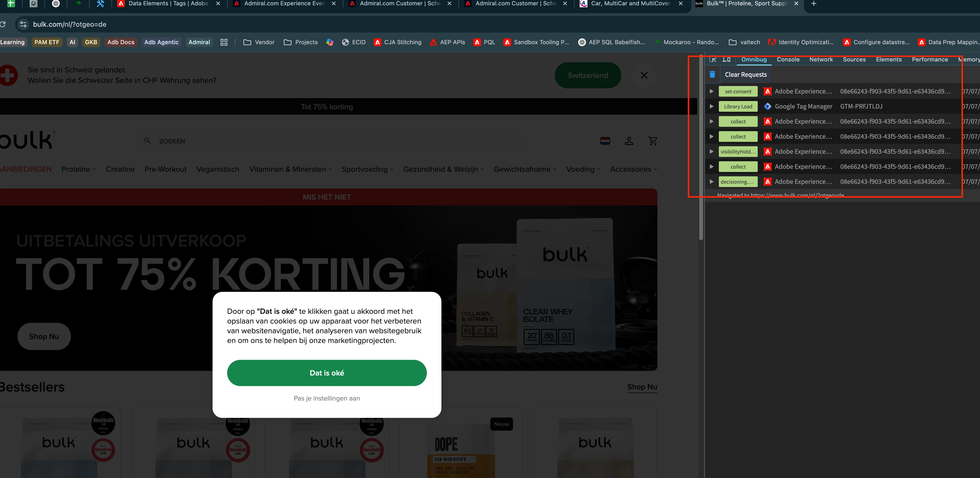Toggle the device toolbar icon in DevTools

(726, 59)
